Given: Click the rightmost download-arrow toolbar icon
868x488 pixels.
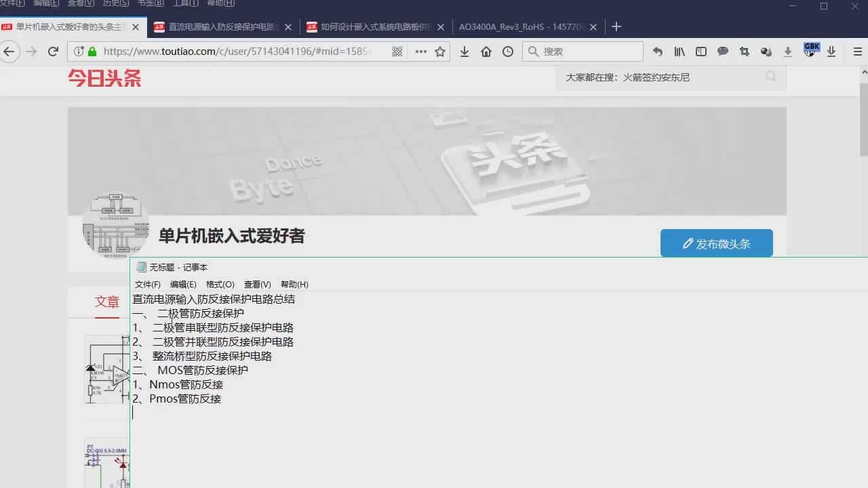Looking at the screenshot, I should 831,52.
